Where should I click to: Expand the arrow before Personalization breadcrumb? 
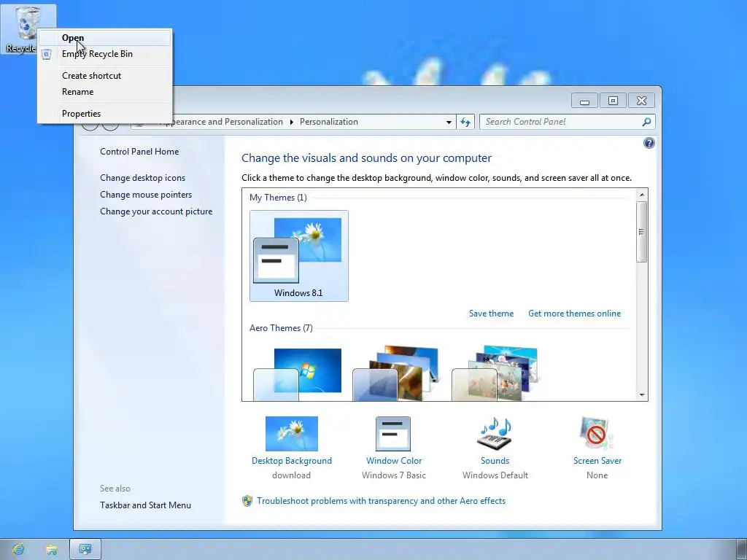coord(292,122)
